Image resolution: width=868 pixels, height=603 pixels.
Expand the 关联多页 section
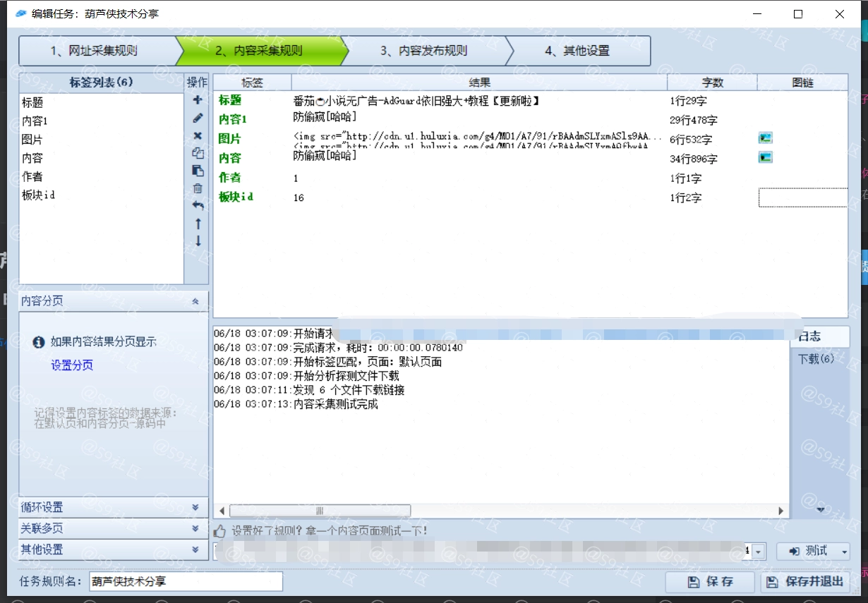click(195, 528)
